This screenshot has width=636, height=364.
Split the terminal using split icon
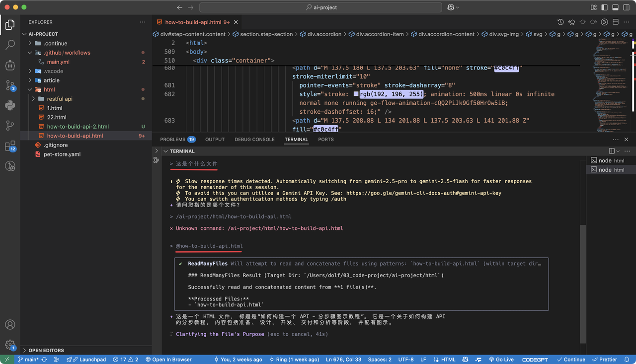(x=612, y=151)
